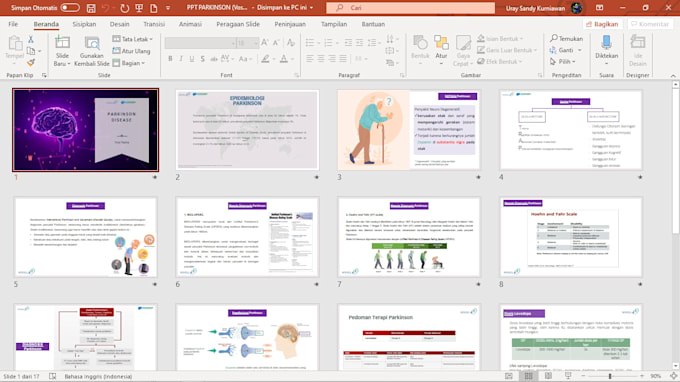Switch to normal view icon in status bar
Screen dimensions: 680x382
coord(509,376)
